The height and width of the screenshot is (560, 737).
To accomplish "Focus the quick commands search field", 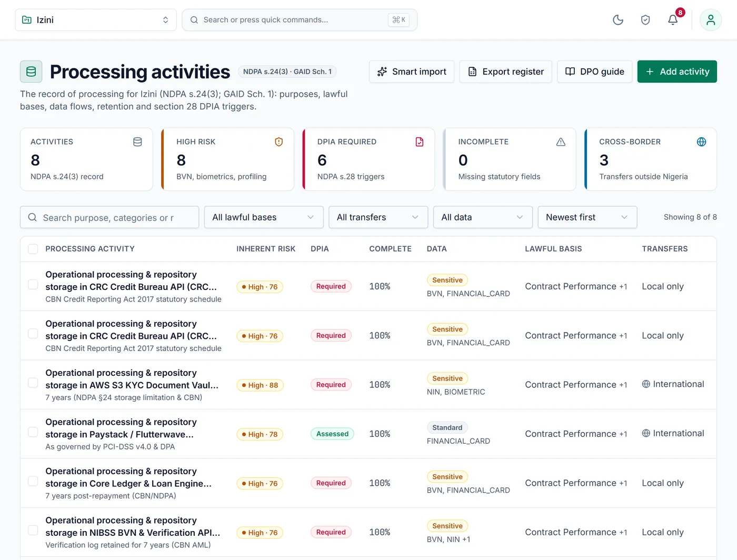I will (x=300, y=20).
